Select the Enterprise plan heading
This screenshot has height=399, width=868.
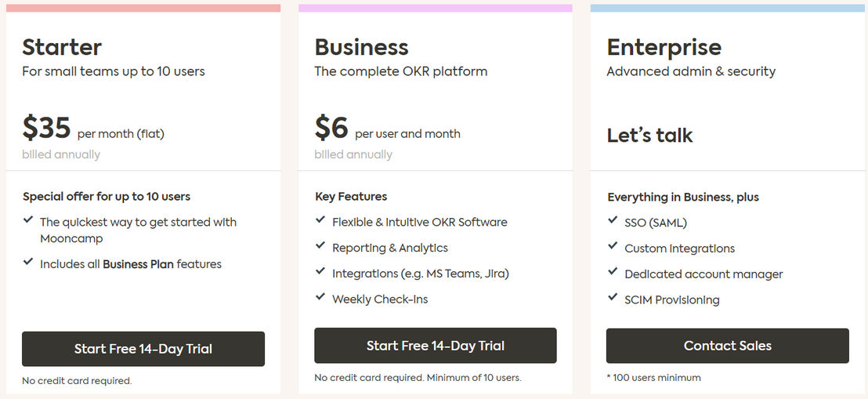click(664, 48)
